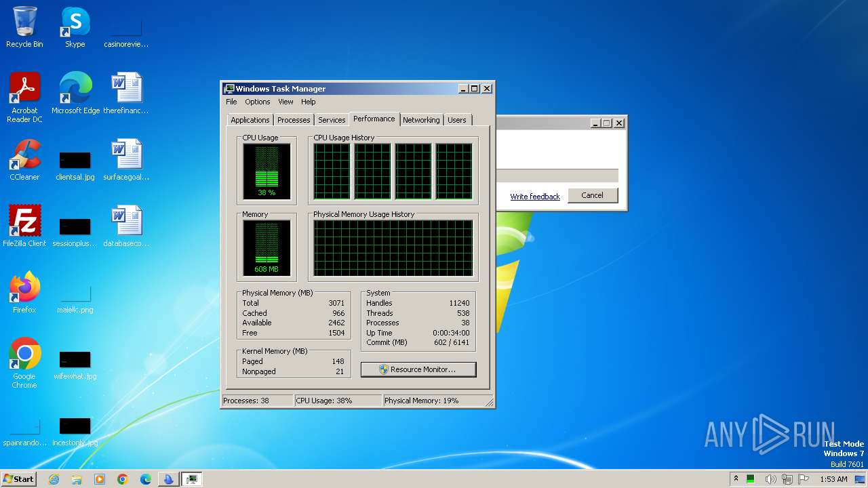Click the Physical Memory Usage History graph
The height and width of the screenshot is (488, 868).
(x=393, y=248)
